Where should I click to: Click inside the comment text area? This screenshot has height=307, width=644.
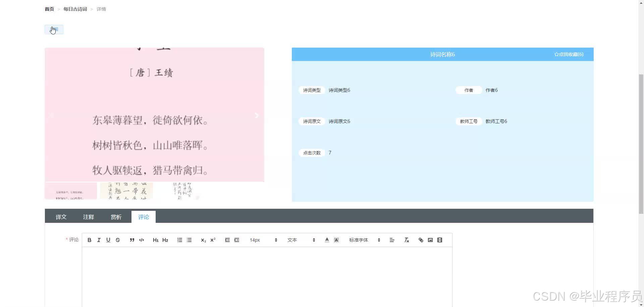267,277
